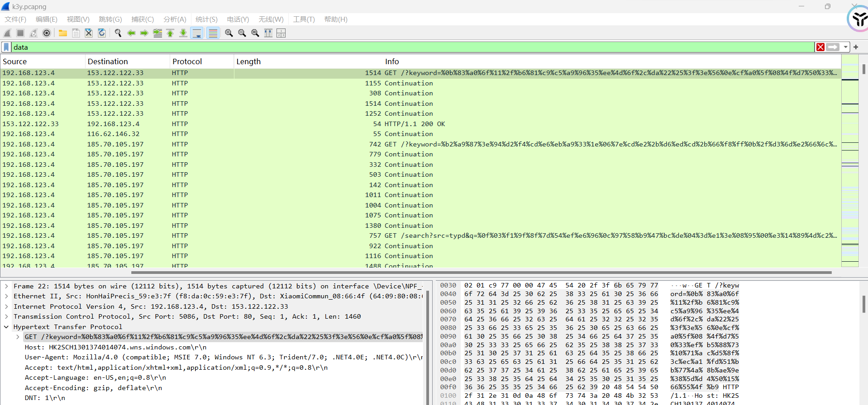Viewport: 868px width, 405px height.
Task: Expand the Ethernet II tree row
Action: 6,297
